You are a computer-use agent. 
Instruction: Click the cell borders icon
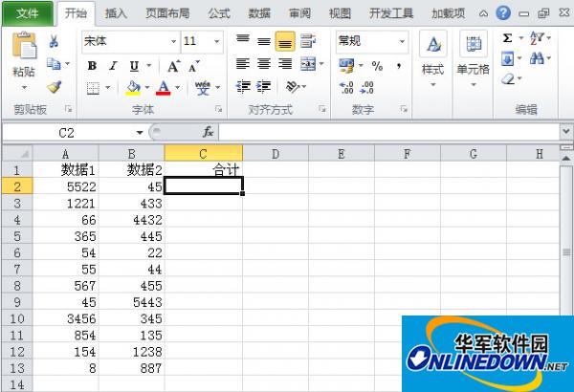pyautogui.click(x=93, y=88)
